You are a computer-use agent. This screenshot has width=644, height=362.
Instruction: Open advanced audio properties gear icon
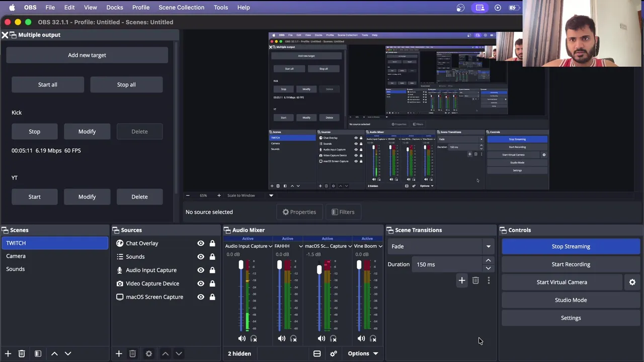click(x=333, y=353)
